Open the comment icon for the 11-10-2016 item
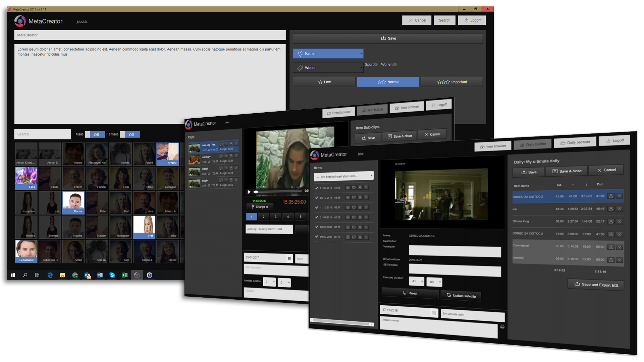644x362 pixels. click(x=354, y=207)
